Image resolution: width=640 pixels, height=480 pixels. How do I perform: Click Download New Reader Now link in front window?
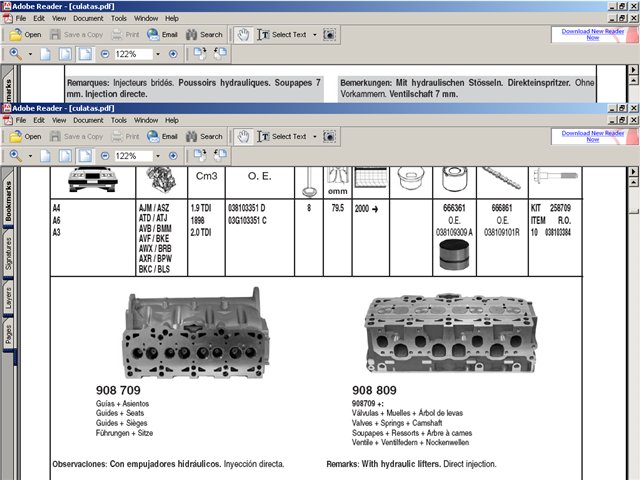point(593,136)
